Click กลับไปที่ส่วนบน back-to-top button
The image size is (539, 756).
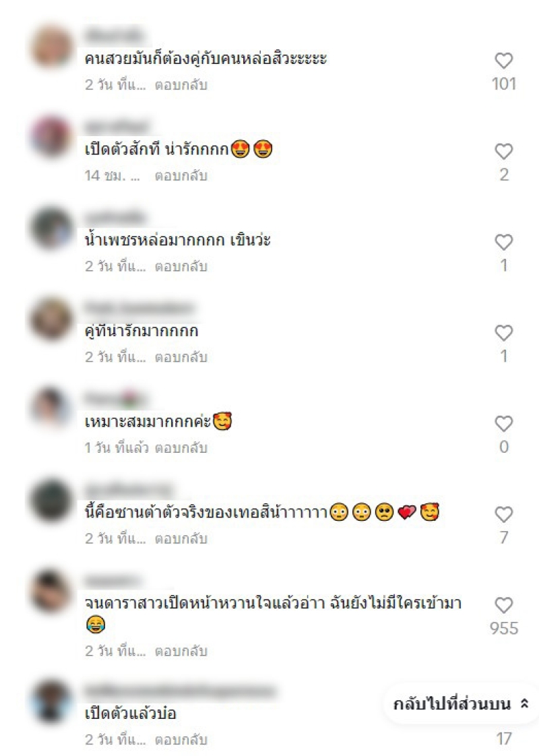click(x=461, y=704)
